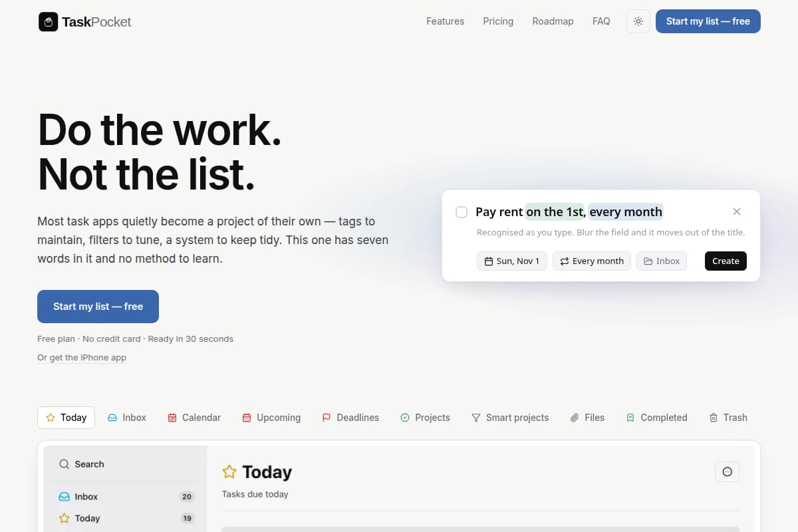Go to the Roadmap page

pyautogui.click(x=553, y=21)
